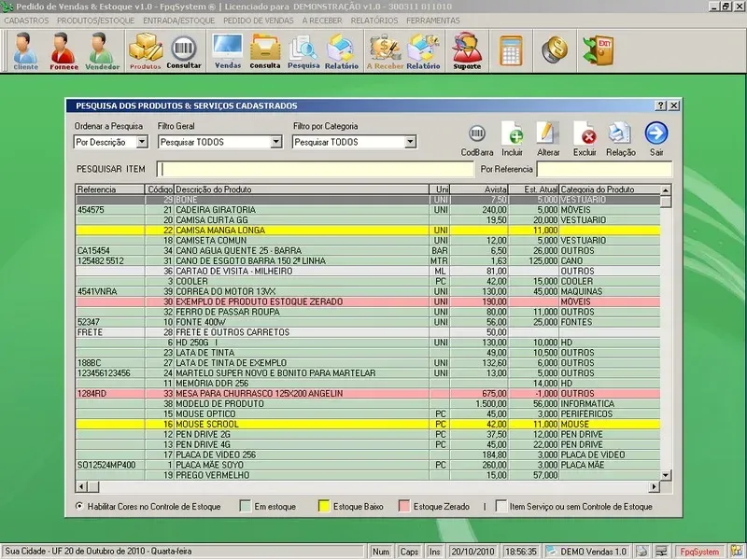Open the Relatórios menu
This screenshot has width=747, height=560.
pyautogui.click(x=376, y=20)
